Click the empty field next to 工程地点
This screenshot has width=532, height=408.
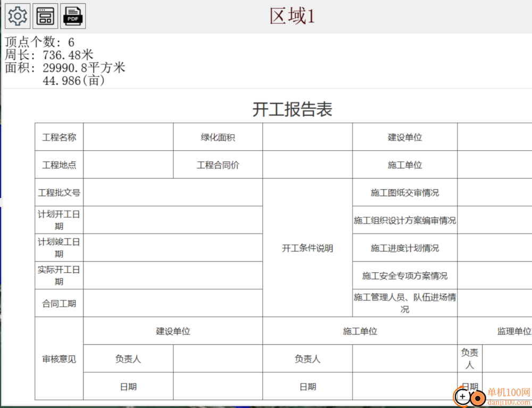(128, 165)
